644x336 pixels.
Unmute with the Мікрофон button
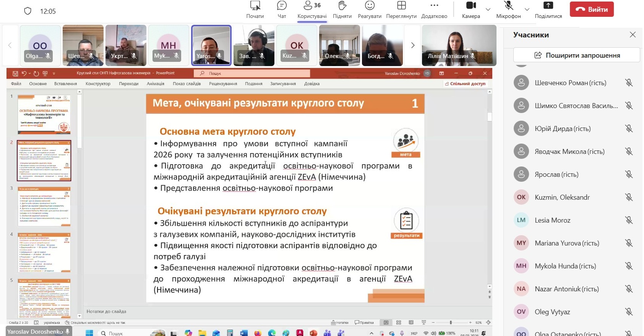[508, 10]
